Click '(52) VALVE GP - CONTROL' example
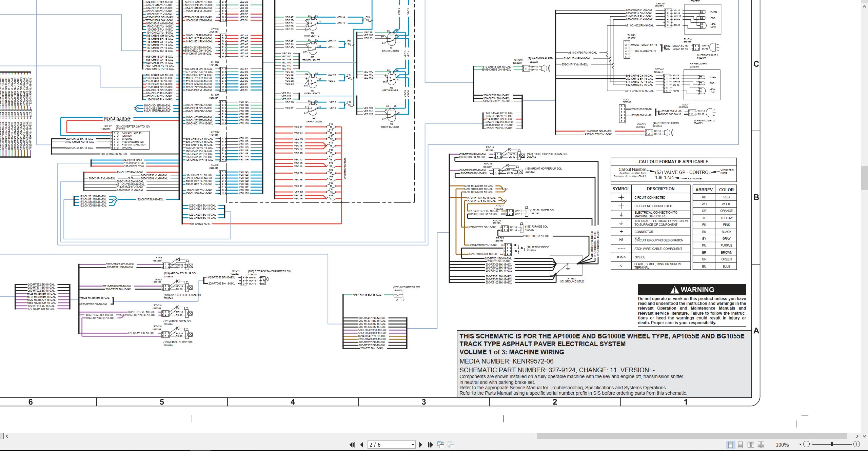Screen dimensions: 868x451 click(x=683, y=172)
